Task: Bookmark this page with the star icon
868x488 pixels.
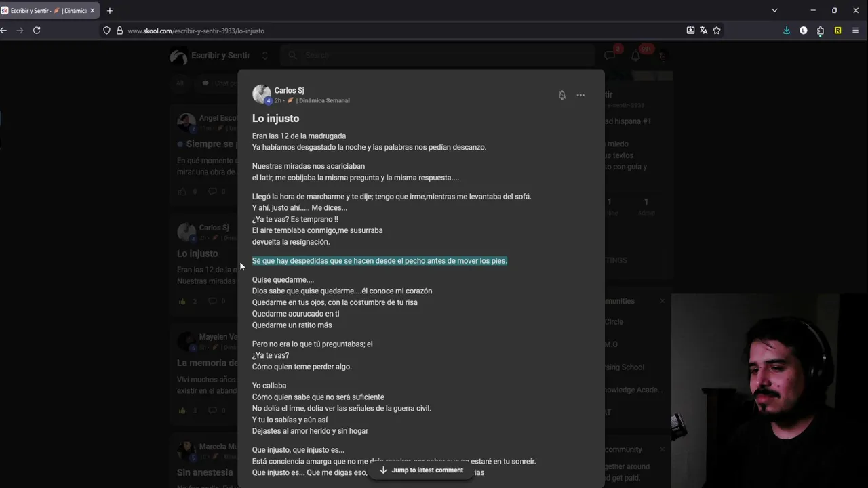Action: click(717, 30)
